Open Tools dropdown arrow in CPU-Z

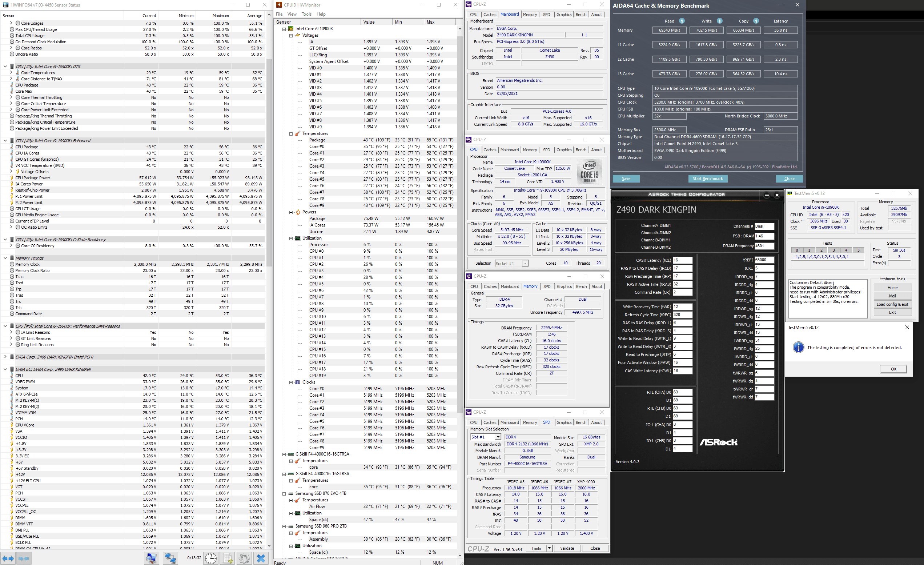[x=549, y=548]
